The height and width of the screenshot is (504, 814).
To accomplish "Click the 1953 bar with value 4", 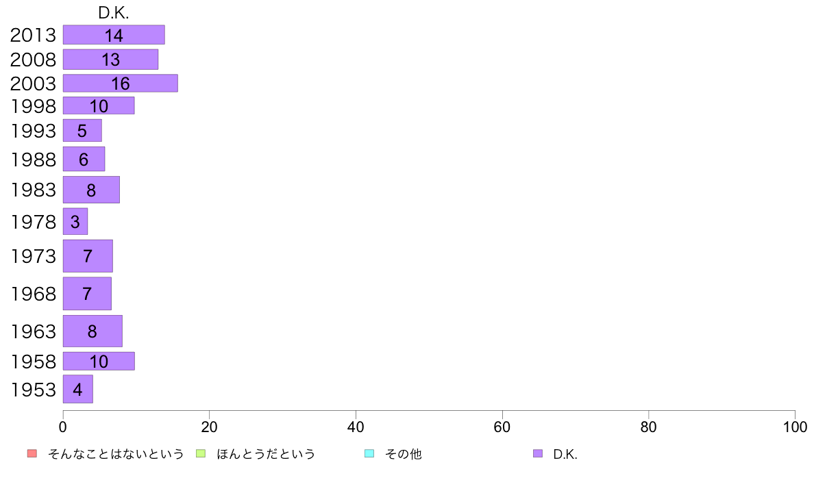I will (78, 389).
